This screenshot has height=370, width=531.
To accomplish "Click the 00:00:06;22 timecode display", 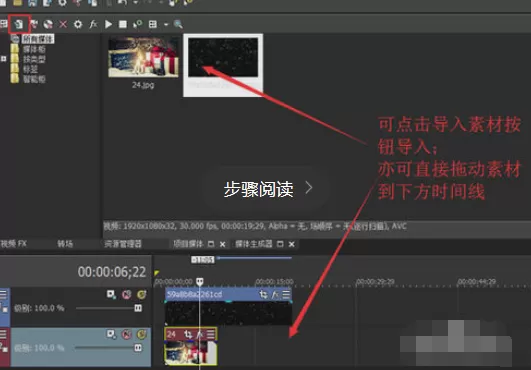I will (x=112, y=272).
